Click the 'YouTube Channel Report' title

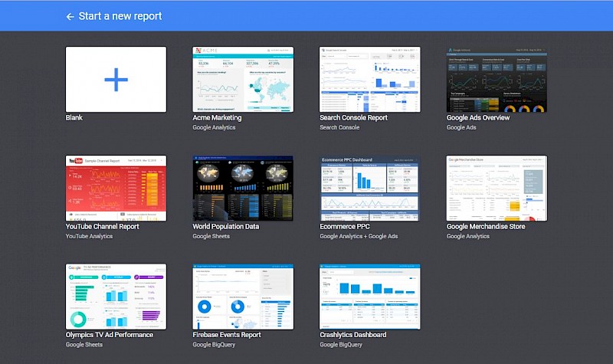(x=103, y=226)
